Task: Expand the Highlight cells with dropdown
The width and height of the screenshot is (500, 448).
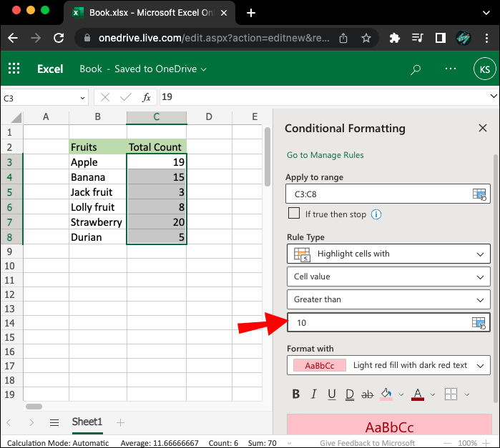Action: pyautogui.click(x=388, y=254)
